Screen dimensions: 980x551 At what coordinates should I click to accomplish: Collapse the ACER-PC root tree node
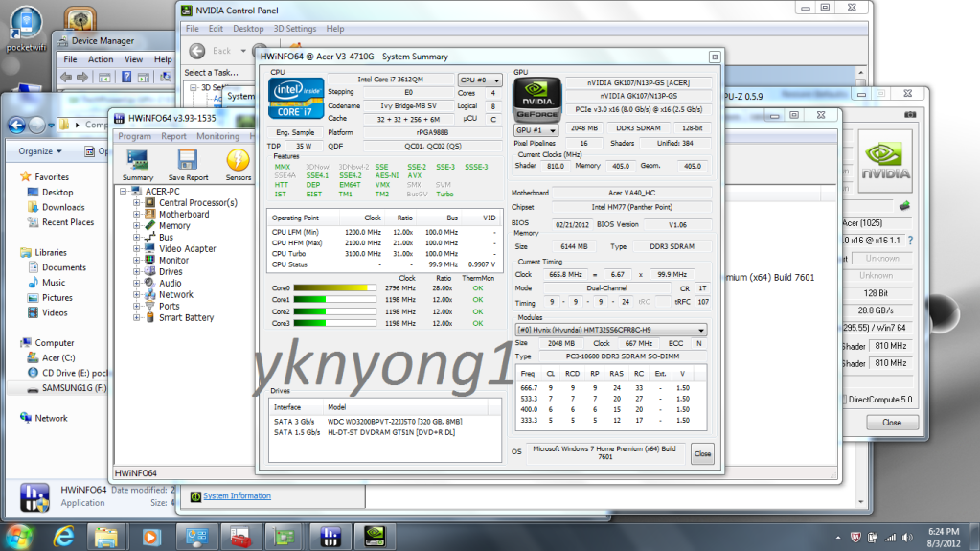pos(124,192)
